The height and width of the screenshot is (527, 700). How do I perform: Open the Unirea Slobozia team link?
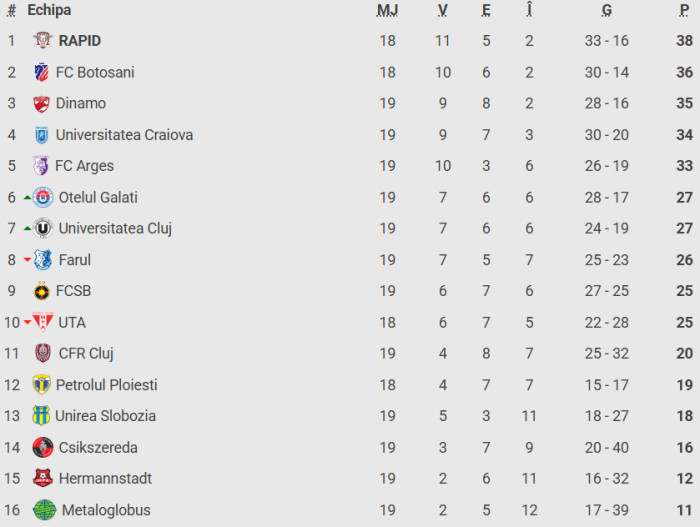point(105,416)
